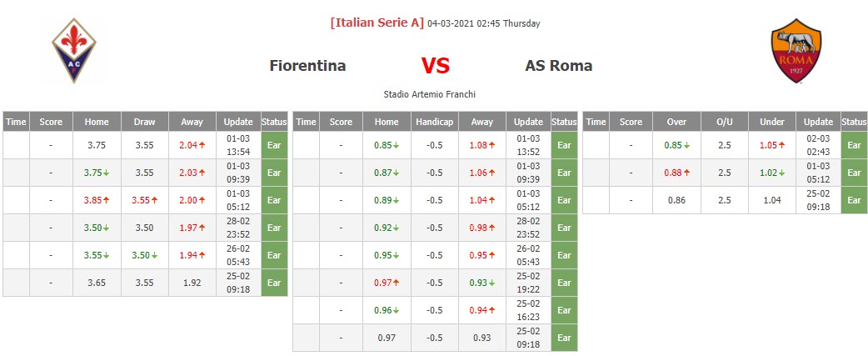Click the AS Roma team name
Viewport: 868px width, 356px height.
[x=558, y=66]
